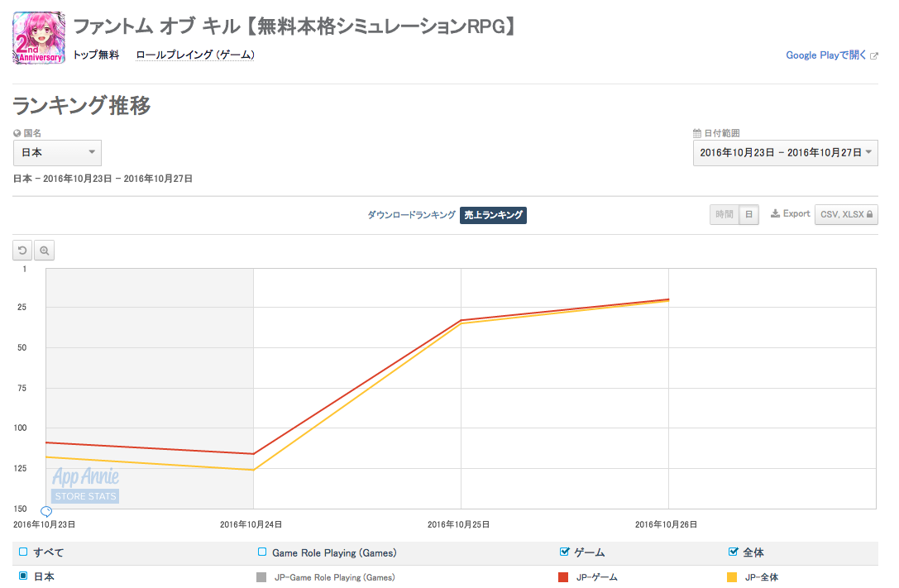Click the red JP-ゲーム legend swatch

(x=563, y=577)
